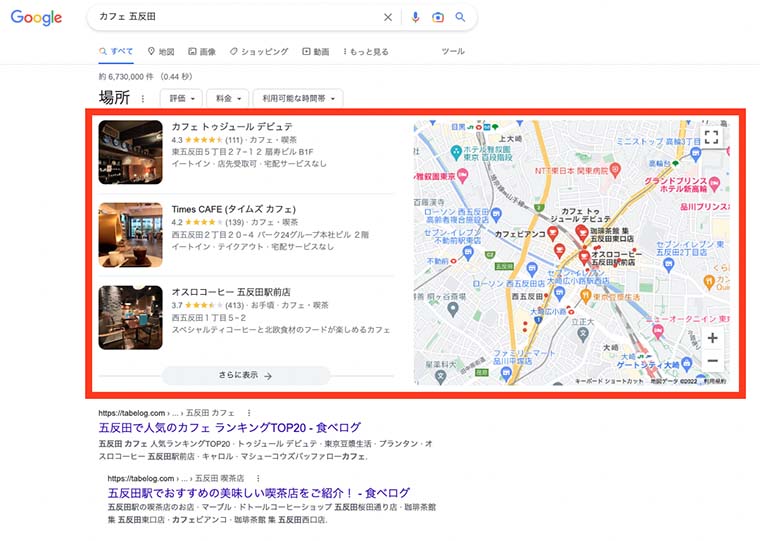
Task: Expand the もっと見る menu
Action: tap(366, 51)
